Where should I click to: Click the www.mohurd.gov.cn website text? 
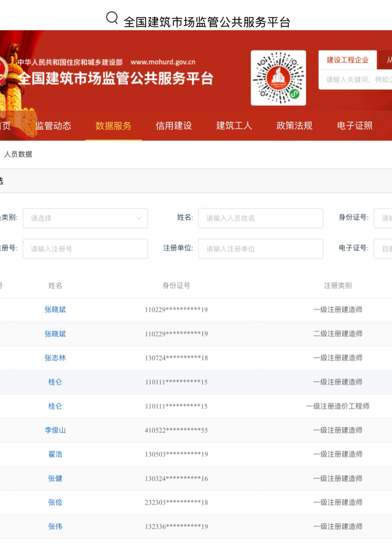[163, 62]
